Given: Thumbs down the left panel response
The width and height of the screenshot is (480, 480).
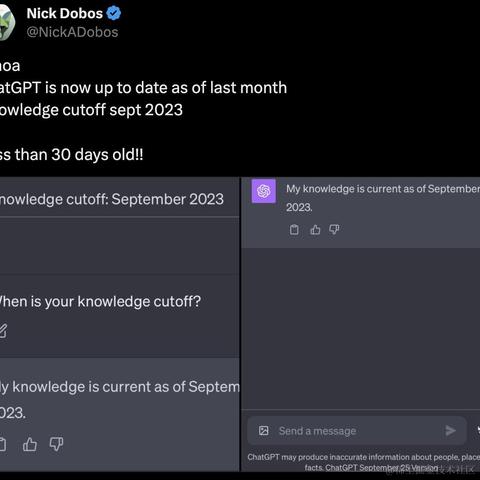Looking at the screenshot, I should tap(56, 444).
